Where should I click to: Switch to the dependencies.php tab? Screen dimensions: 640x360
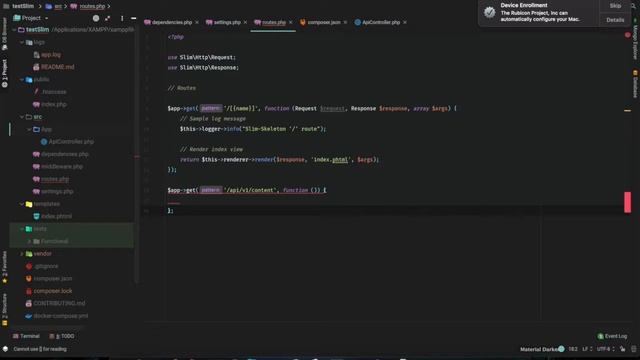pos(172,22)
